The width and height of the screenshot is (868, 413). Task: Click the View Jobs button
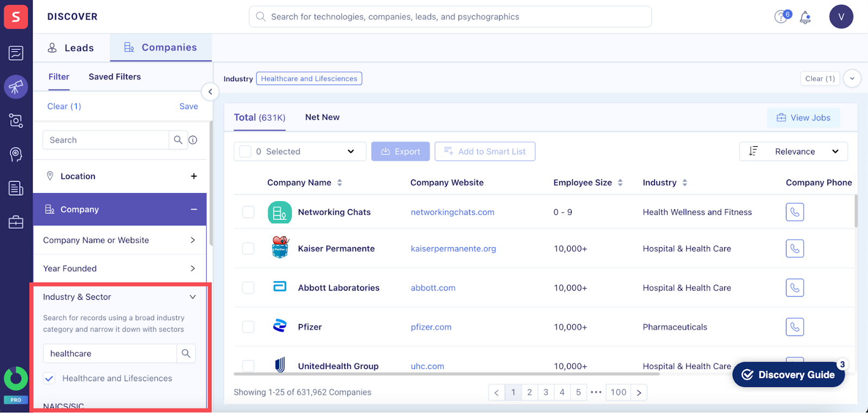tap(803, 118)
